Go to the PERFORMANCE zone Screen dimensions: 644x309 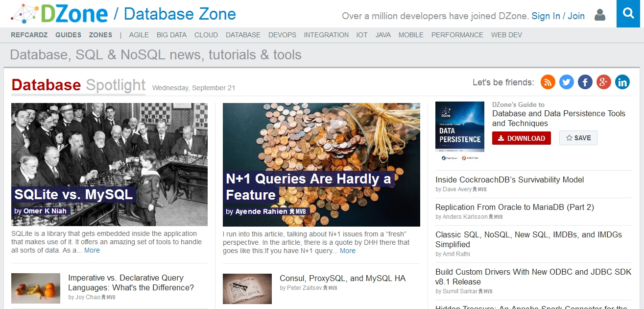coord(457,35)
